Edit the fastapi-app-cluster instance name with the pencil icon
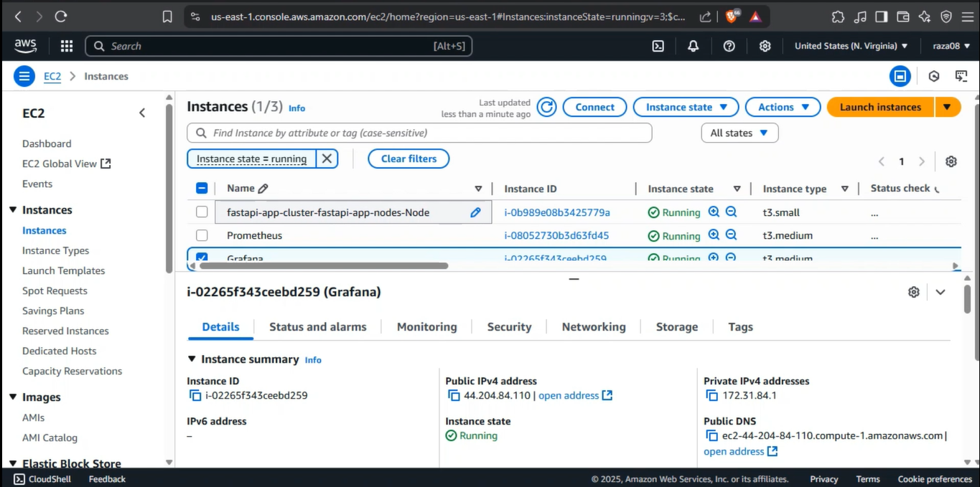 475,212
